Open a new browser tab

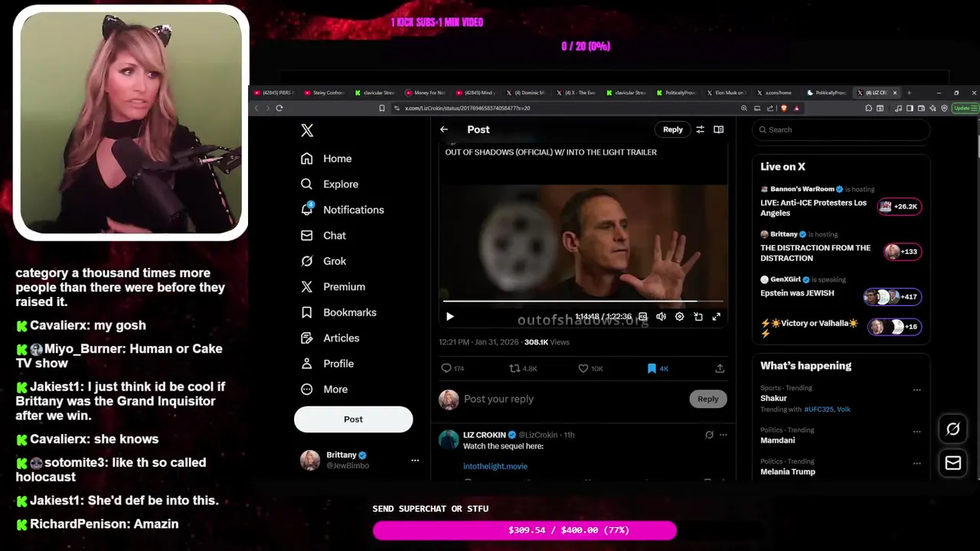pyautogui.click(x=909, y=93)
